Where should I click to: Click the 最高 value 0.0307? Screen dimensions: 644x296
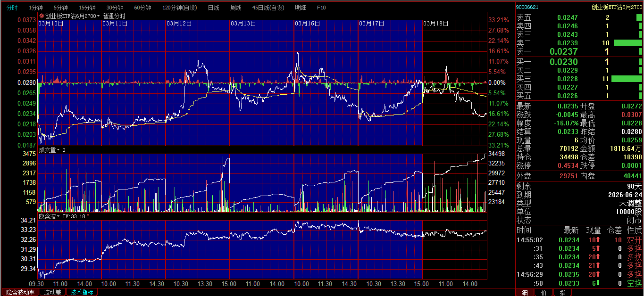[x=632, y=115]
